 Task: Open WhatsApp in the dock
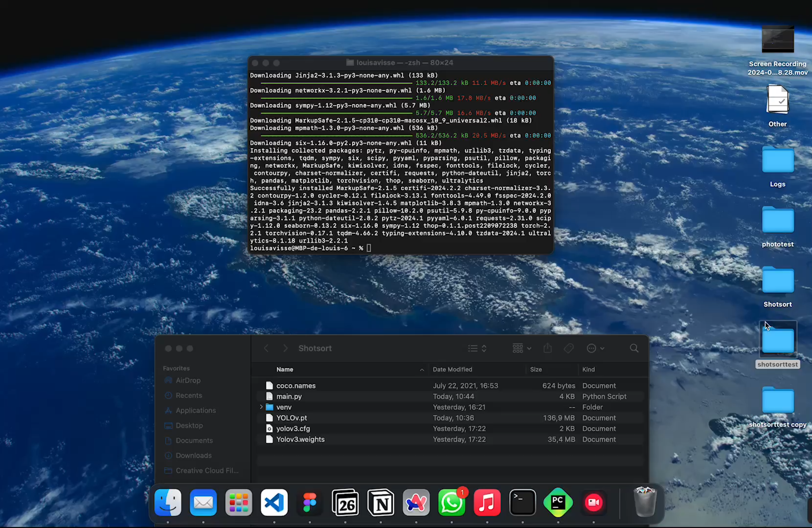(x=451, y=503)
